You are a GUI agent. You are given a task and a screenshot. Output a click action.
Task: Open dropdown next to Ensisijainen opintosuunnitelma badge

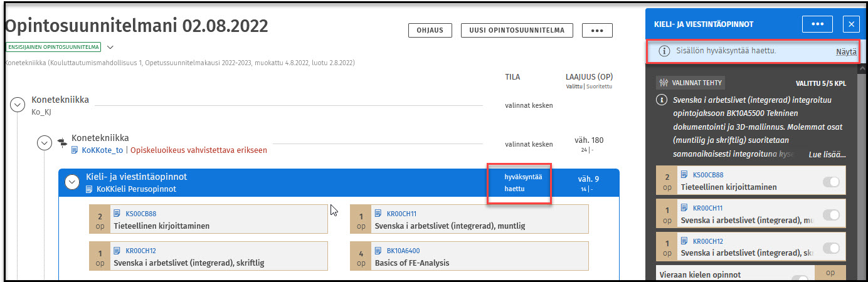click(x=110, y=47)
